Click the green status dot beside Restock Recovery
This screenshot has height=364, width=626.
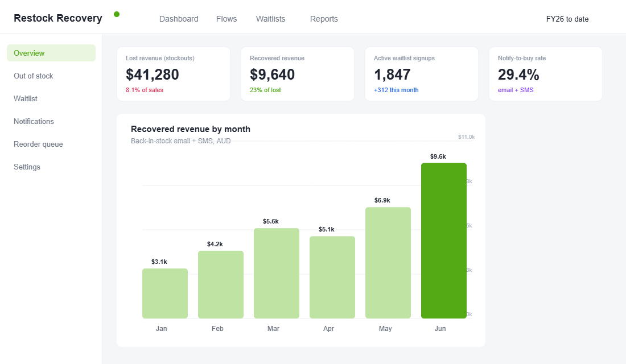tap(117, 14)
